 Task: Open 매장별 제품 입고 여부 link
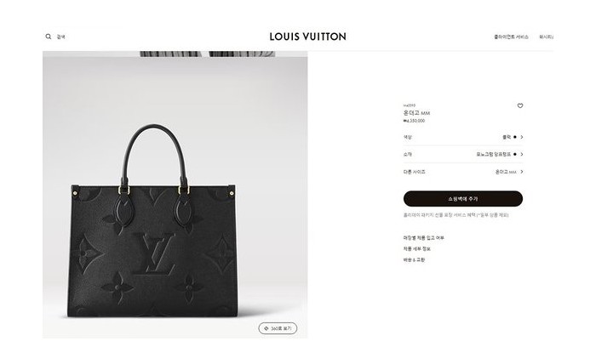pos(423,237)
